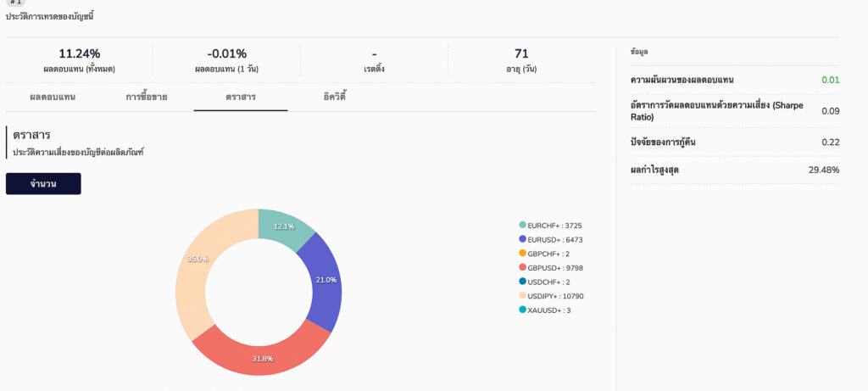Click the orange GBPCHF+ legend dot
This screenshot has width=868, height=391.
523,254
